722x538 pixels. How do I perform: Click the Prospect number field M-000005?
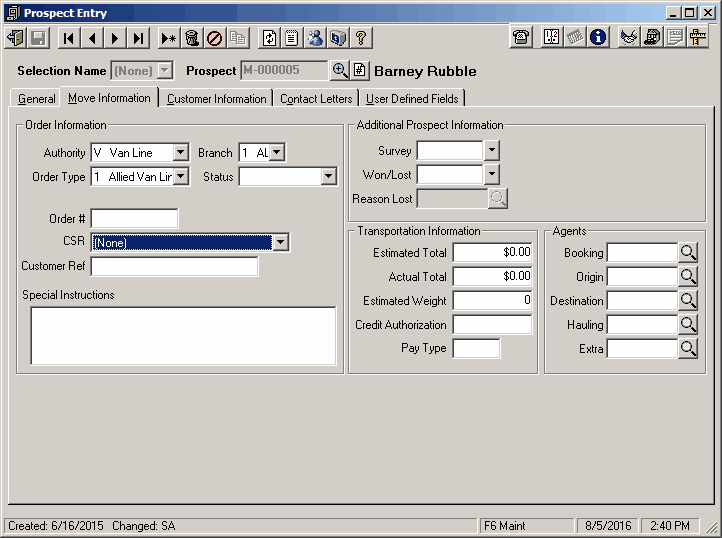284,70
